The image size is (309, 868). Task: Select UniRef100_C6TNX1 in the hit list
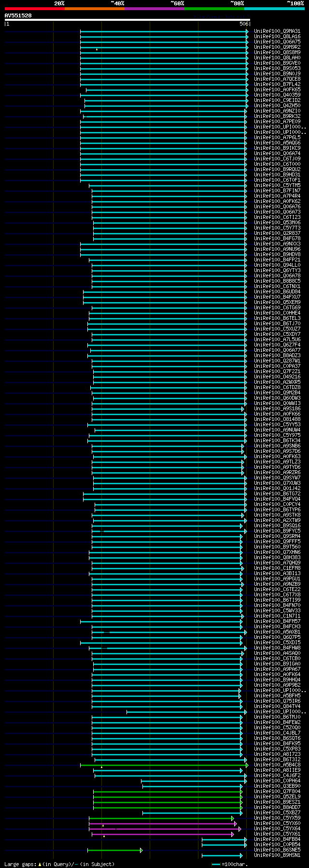(x=277, y=287)
